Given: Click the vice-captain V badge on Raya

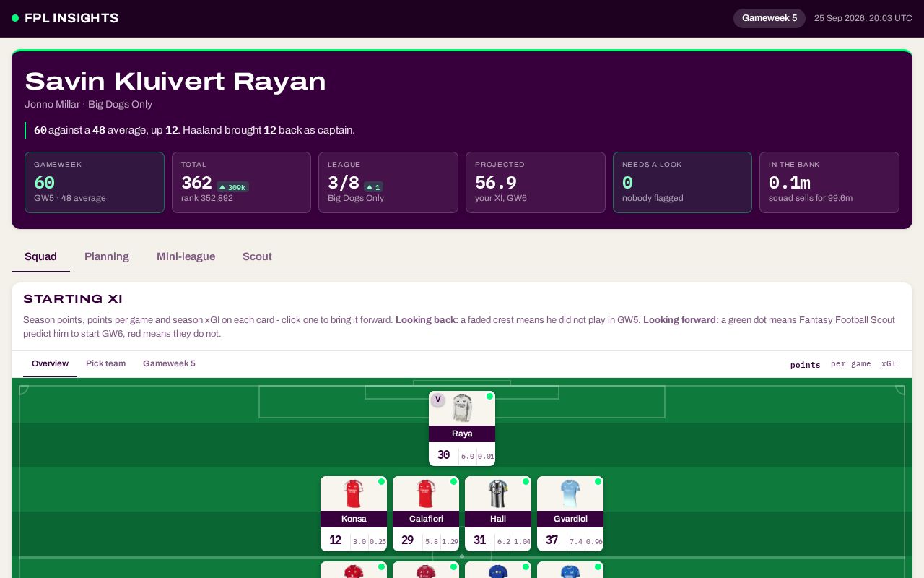Looking at the screenshot, I should [x=437, y=400].
